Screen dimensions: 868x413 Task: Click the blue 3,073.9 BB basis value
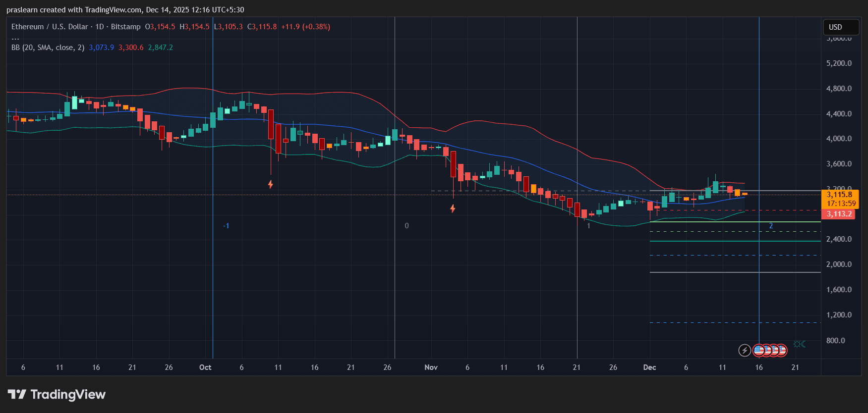[x=101, y=48]
